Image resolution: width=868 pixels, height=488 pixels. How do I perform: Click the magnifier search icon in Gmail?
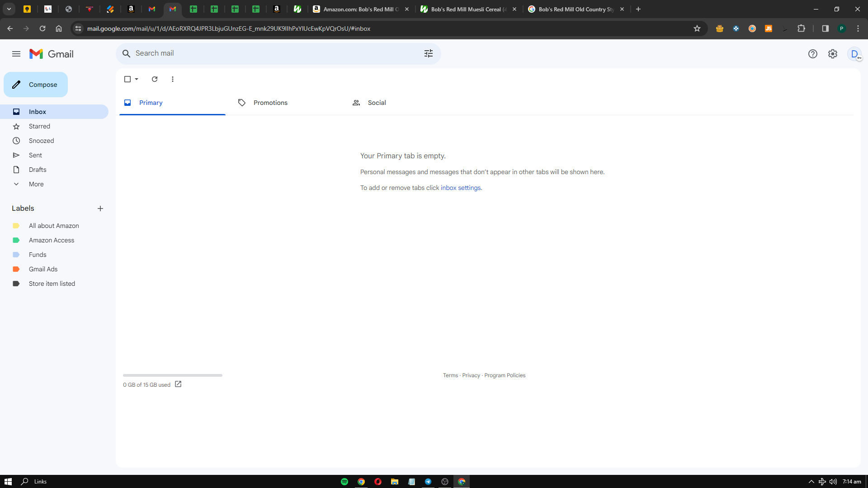point(127,53)
